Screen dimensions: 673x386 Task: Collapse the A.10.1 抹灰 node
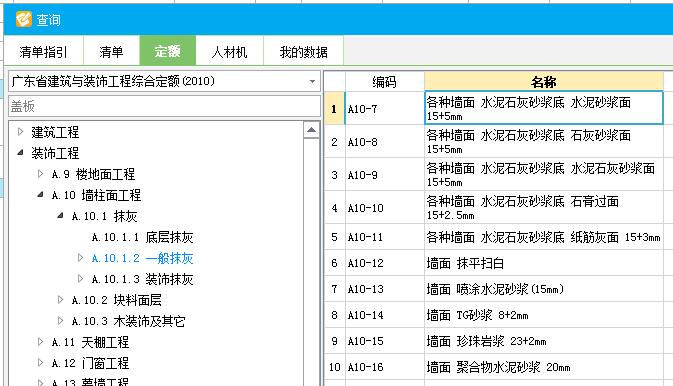pos(61,216)
